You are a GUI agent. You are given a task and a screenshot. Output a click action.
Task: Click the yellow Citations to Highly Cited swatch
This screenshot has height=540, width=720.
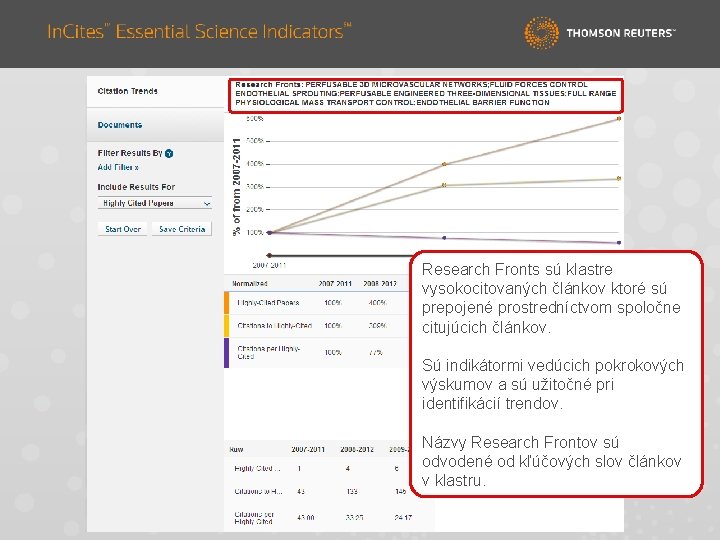[x=226, y=326]
